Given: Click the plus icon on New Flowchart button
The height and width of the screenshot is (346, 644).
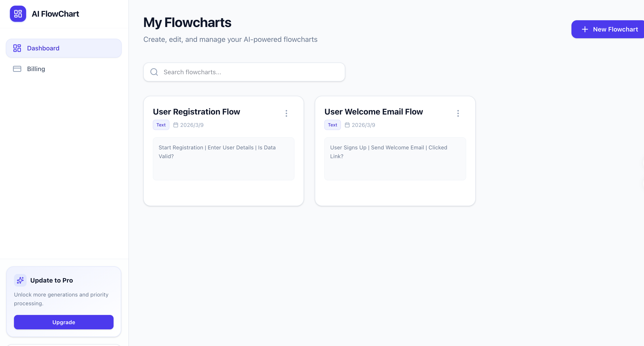Looking at the screenshot, I should [585, 29].
